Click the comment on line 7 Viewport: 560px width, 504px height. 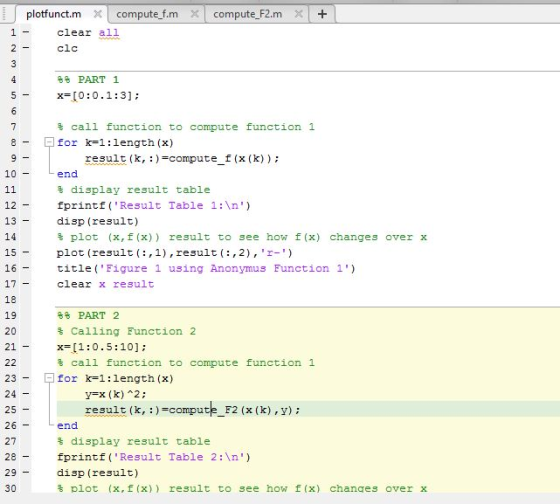point(186,127)
